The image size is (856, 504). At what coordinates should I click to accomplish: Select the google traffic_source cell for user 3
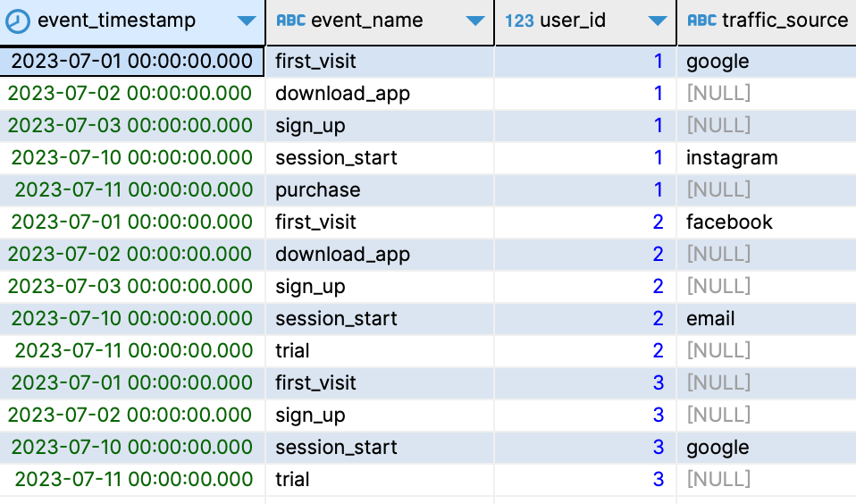767,448
